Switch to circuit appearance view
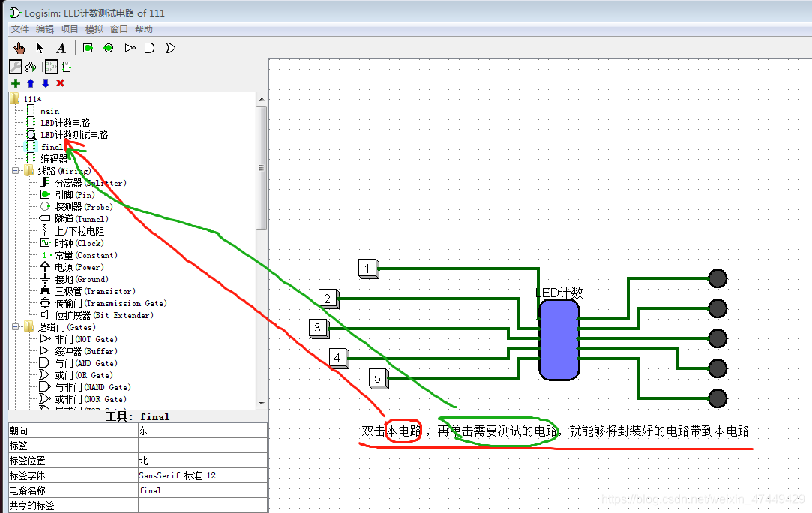 66,66
